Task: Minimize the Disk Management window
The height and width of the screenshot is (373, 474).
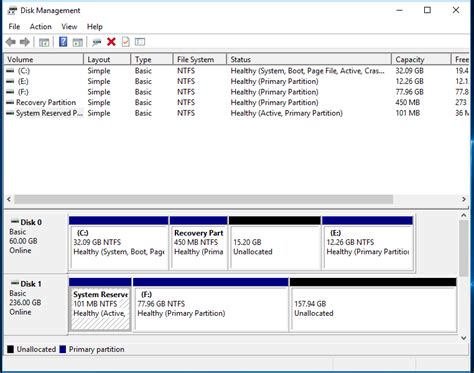Action: point(399,10)
